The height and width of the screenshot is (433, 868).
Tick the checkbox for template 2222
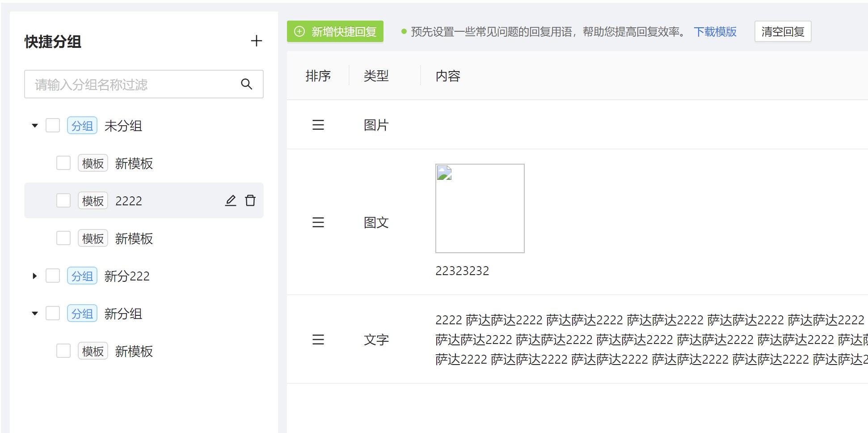(x=63, y=200)
